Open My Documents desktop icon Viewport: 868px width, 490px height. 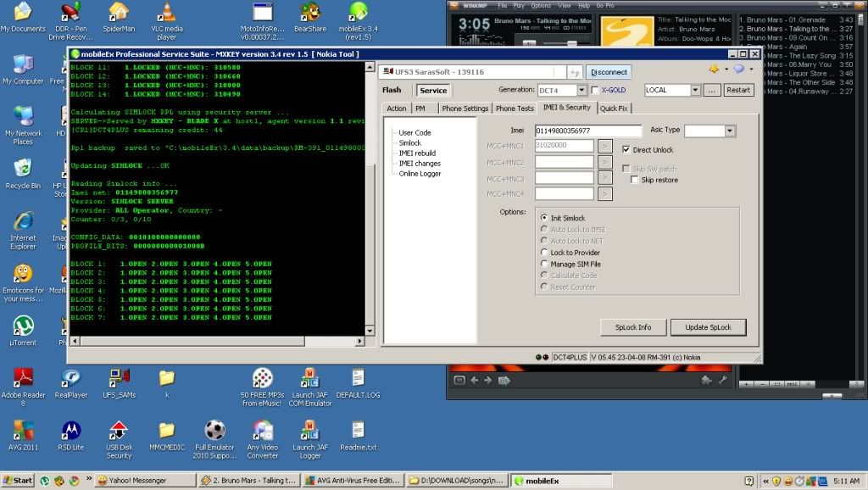tap(23, 17)
